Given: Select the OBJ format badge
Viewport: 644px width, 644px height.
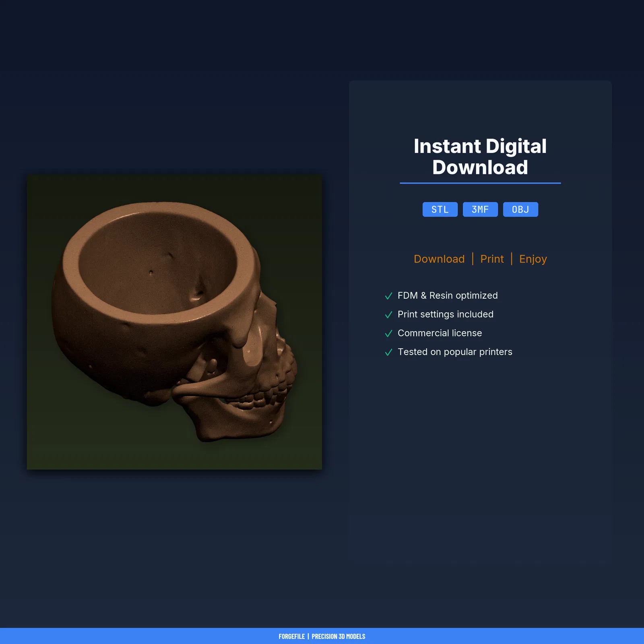Looking at the screenshot, I should (x=520, y=209).
